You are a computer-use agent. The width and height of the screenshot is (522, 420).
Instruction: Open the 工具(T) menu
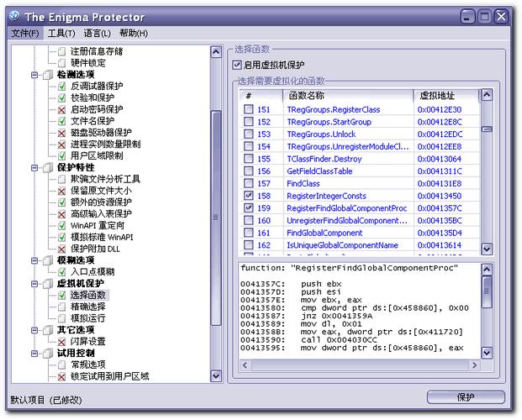61,34
